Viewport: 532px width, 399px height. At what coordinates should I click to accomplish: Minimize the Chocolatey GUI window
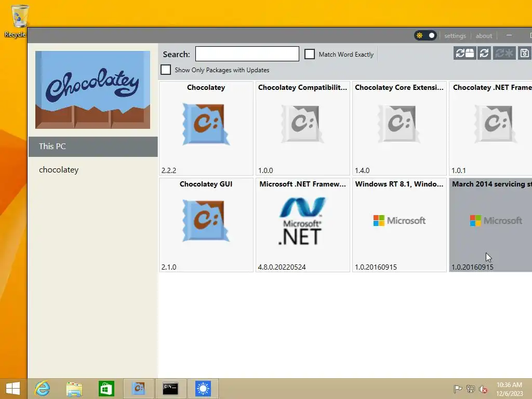coord(509,35)
